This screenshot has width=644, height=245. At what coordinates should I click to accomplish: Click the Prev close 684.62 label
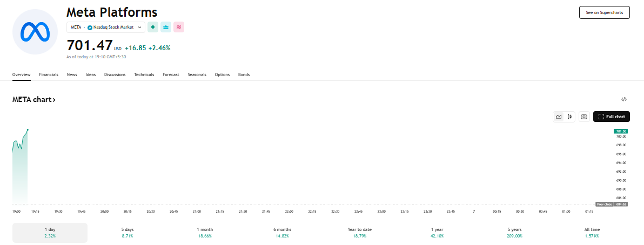(611, 204)
